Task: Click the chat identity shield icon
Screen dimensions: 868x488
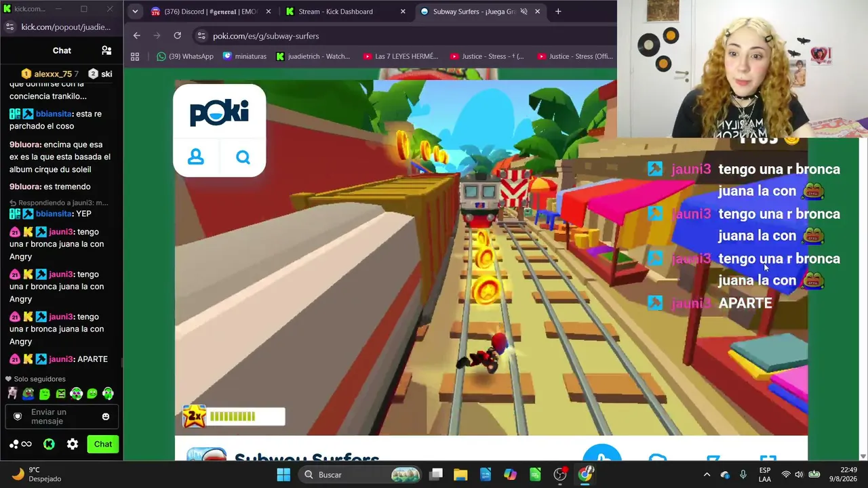Action: pos(18,416)
